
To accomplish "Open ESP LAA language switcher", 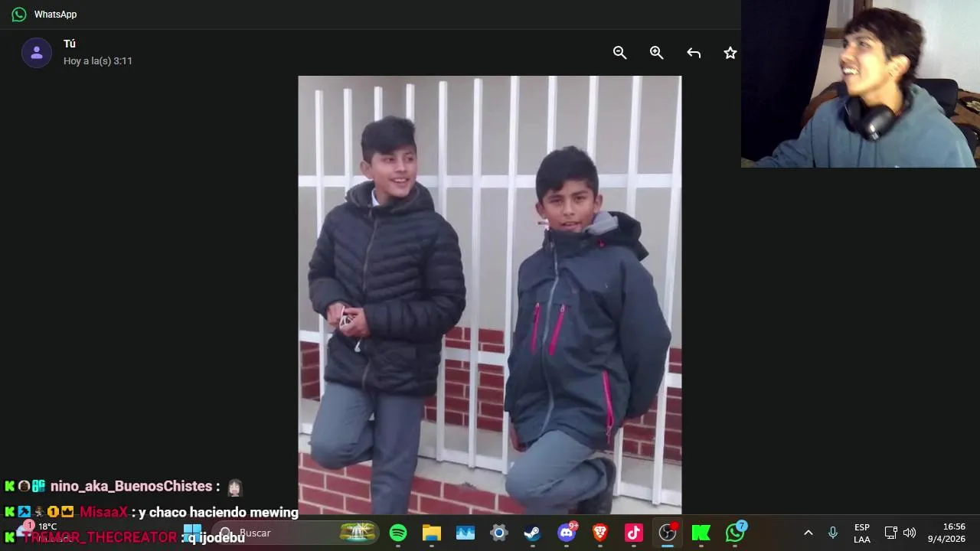I will coord(862,533).
